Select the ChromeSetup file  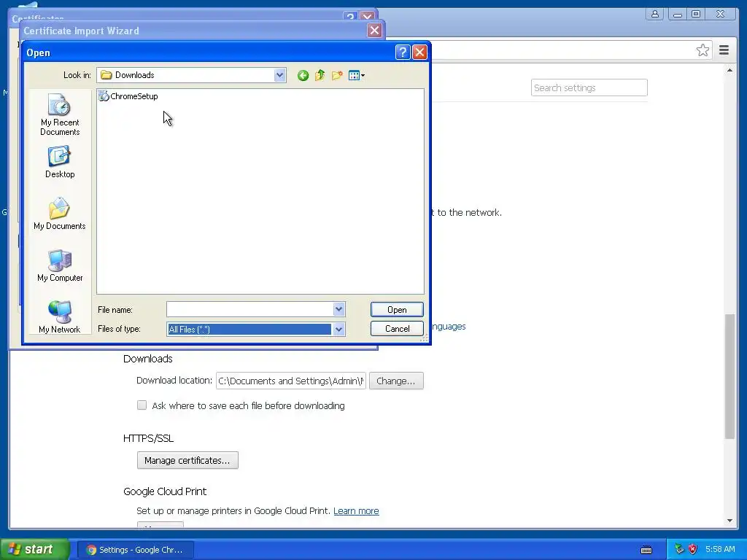tap(128, 96)
